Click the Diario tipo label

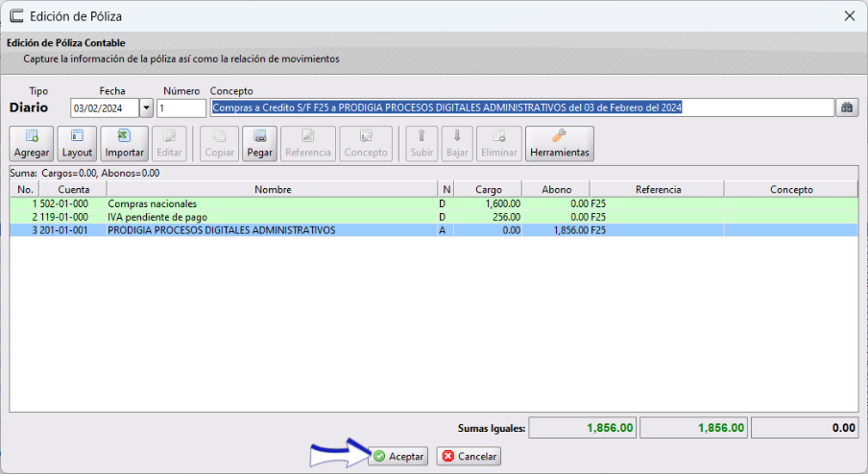pos(29,107)
